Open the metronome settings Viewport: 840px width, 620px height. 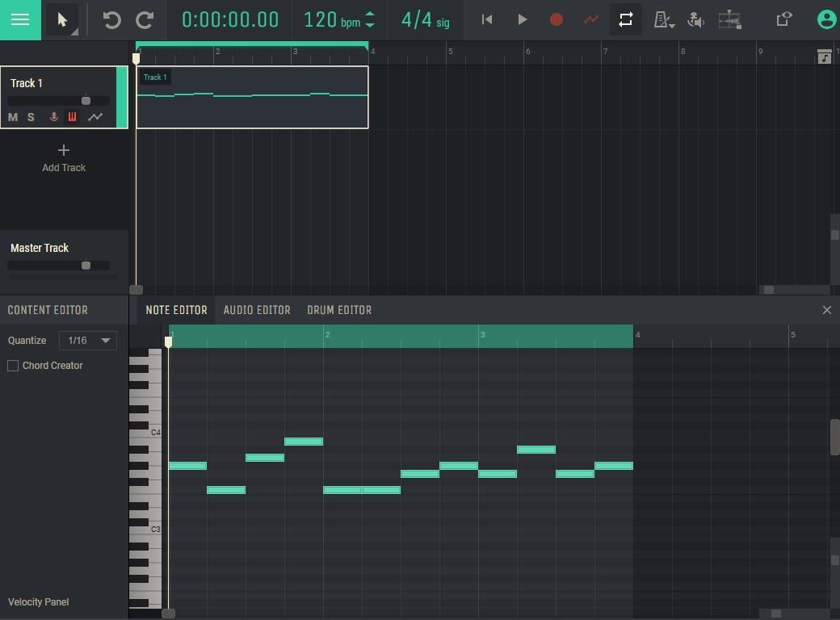[664, 19]
